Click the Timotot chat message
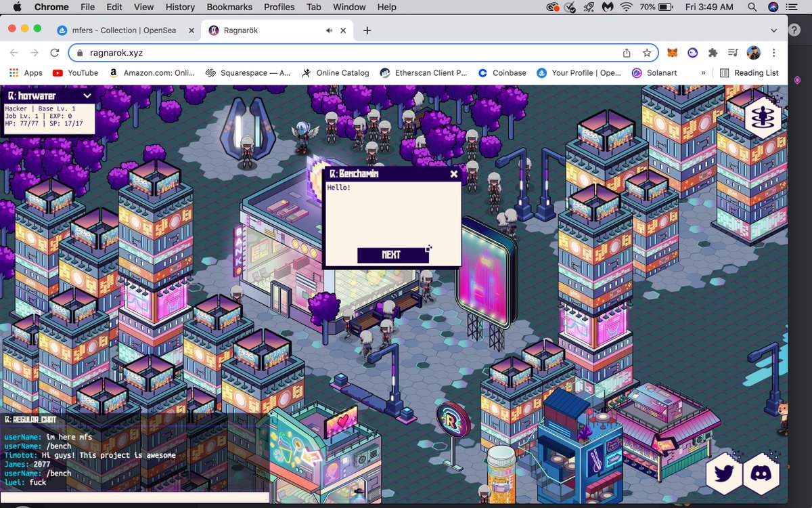This screenshot has width=812, height=508. pos(90,455)
